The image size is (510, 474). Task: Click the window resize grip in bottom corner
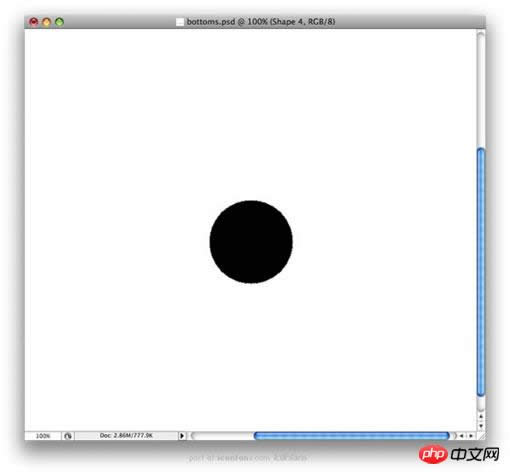click(481, 436)
